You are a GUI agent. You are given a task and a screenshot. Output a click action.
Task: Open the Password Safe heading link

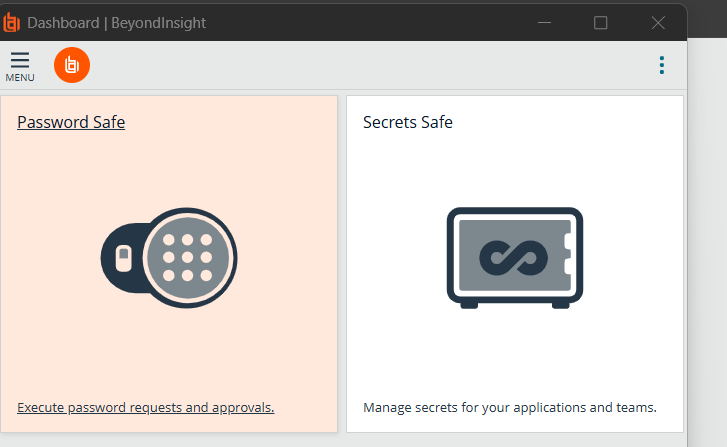71,122
